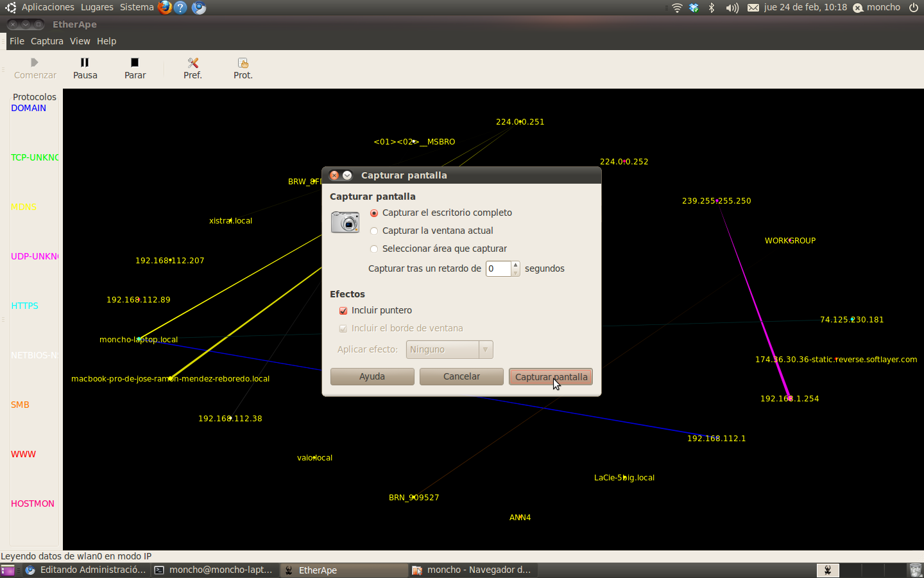The image size is (924, 578).
Task: Switch to moncho Navegador taskbar window
Action: tap(473, 570)
